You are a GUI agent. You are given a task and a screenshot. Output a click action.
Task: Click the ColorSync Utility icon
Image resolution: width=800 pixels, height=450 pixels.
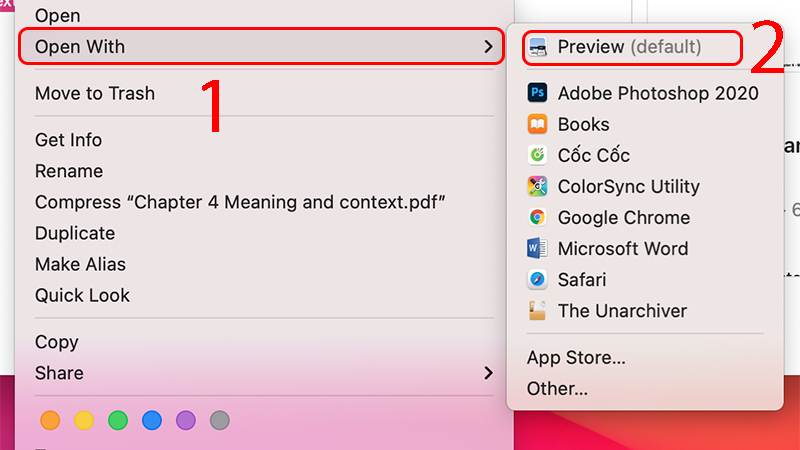click(x=538, y=186)
